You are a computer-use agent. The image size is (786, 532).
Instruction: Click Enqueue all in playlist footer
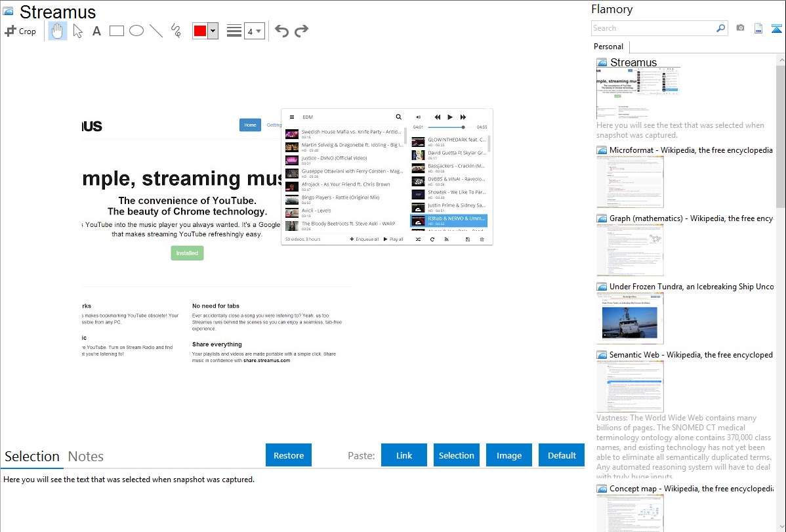(x=364, y=239)
